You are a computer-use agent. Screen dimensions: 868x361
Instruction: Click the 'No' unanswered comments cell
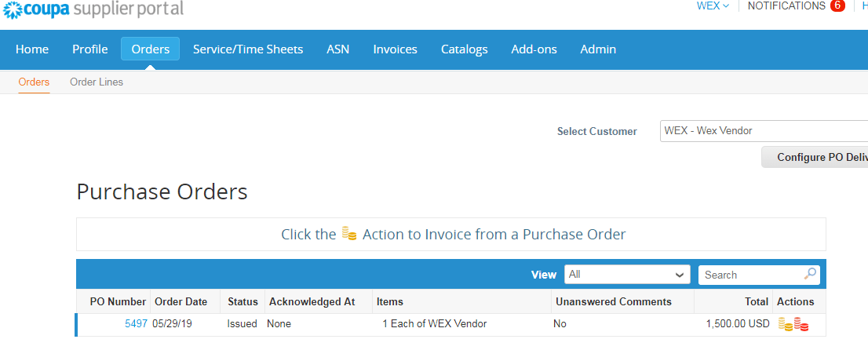[x=560, y=324]
